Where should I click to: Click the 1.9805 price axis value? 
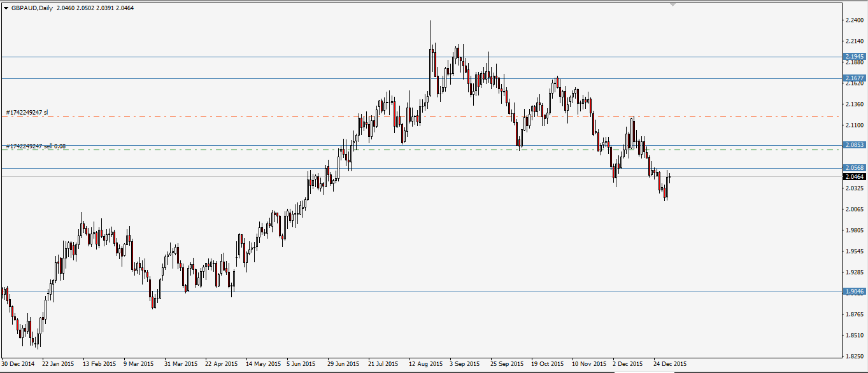[x=855, y=230]
